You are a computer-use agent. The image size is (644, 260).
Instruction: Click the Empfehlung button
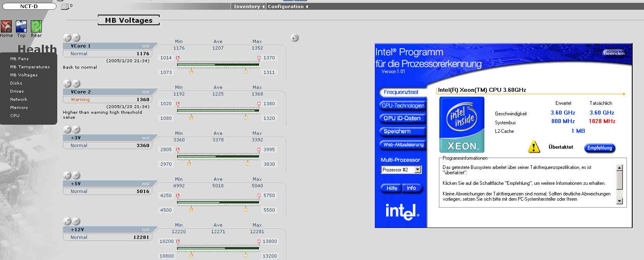[600, 148]
